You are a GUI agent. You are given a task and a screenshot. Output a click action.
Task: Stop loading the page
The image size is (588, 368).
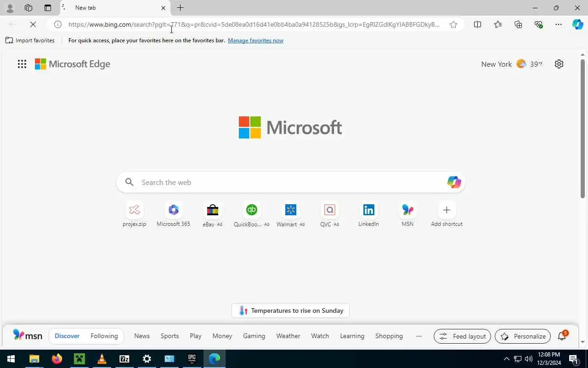click(33, 24)
